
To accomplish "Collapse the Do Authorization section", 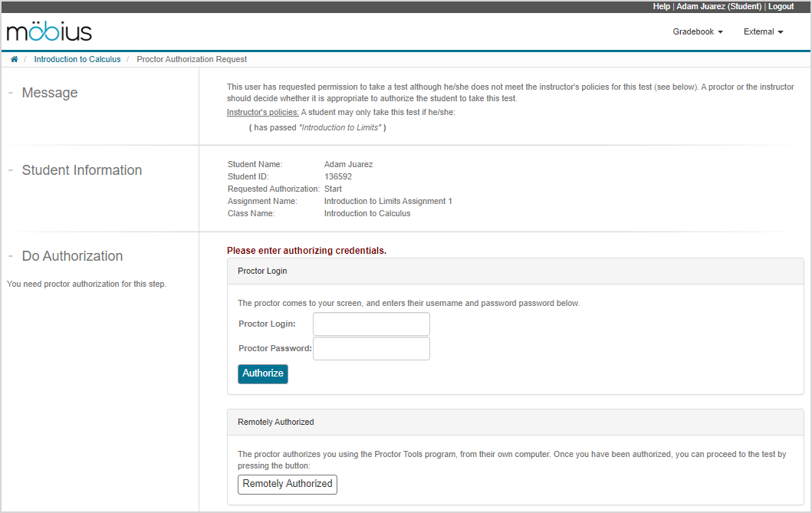I will coord(11,256).
